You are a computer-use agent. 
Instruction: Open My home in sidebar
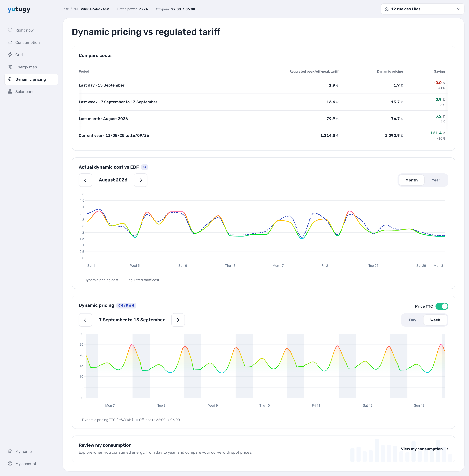coord(31,451)
